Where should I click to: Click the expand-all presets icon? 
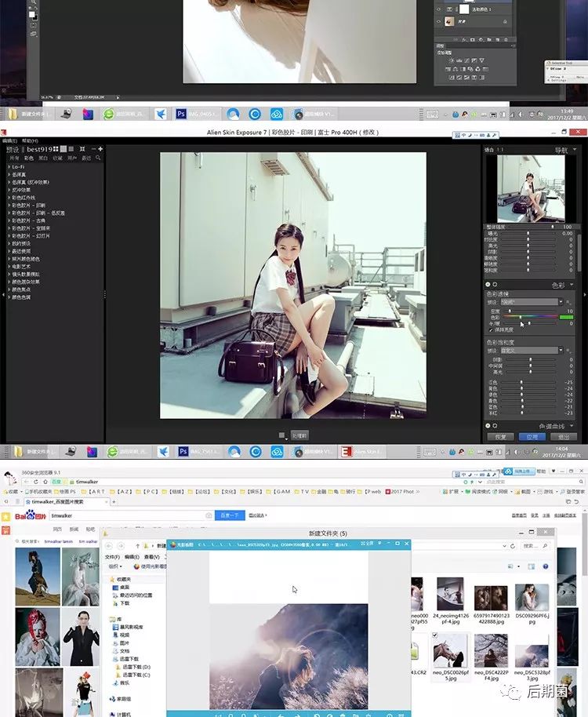click(82, 149)
